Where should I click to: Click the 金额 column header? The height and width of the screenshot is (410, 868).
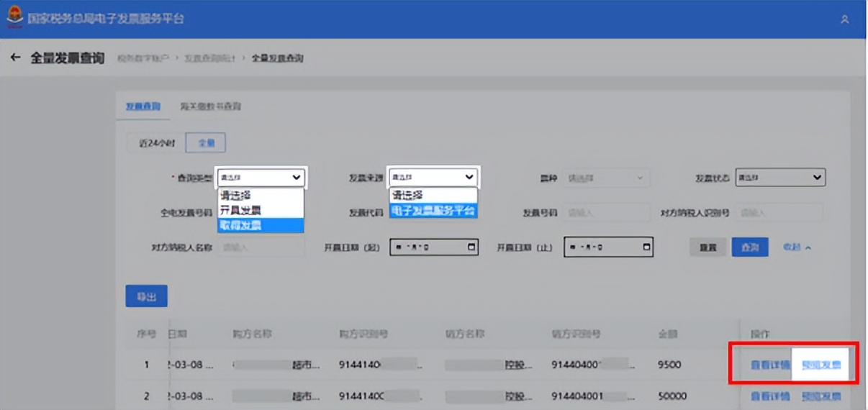tap(667, 334)
